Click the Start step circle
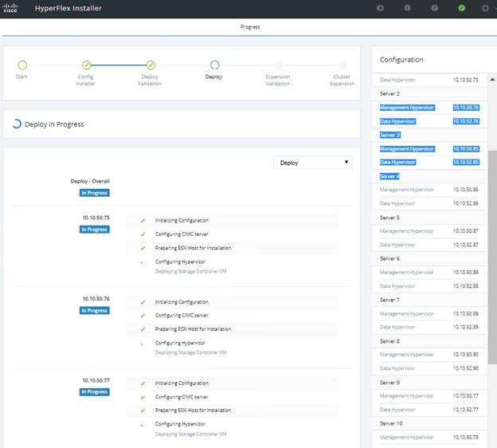The height and width of the screenshot is (448, 497). [x=22, y=65]
